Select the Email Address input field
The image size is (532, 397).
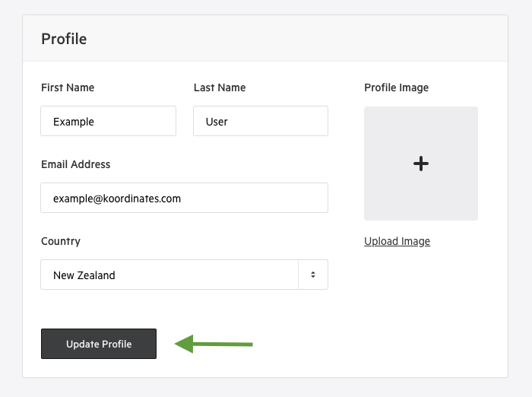pyautogui.click(x=184, y=198)
